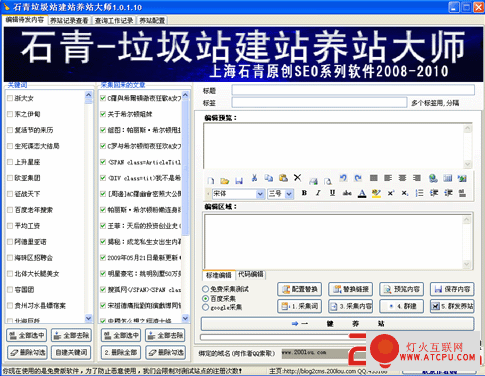Viewport: 485px width, 376px height.
Task: Click the Undo arrow icon
Action: click(343, 178)
